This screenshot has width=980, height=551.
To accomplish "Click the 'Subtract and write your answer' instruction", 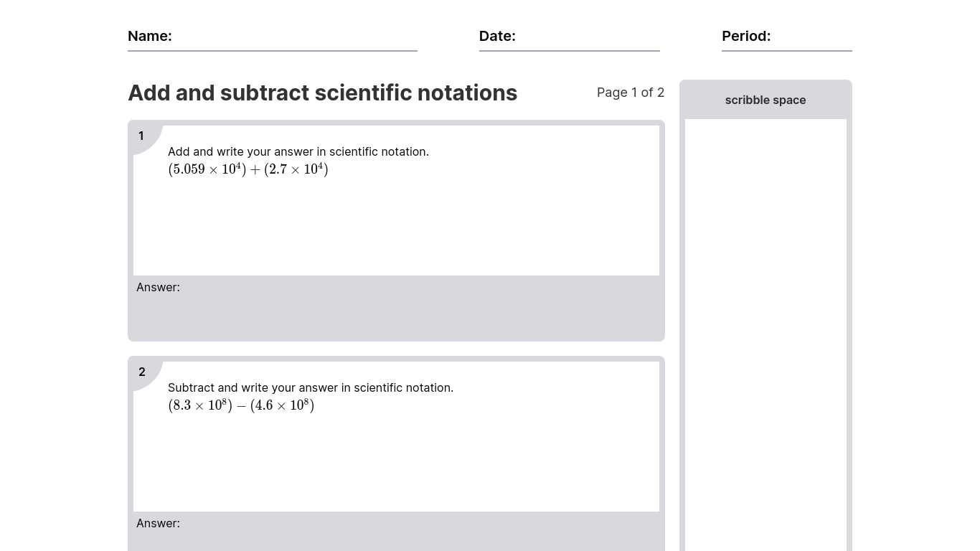I will tap(310, 387).
